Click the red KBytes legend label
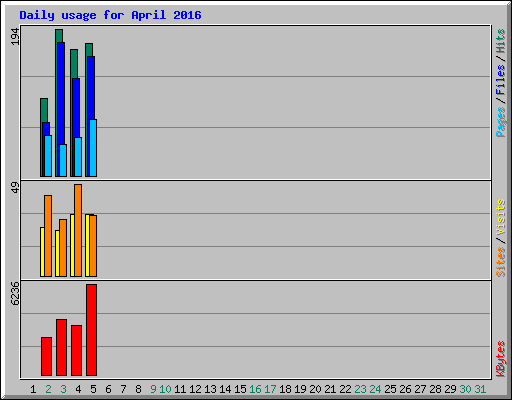Viewport: 512px width, 400px height. tap(500, 359)
